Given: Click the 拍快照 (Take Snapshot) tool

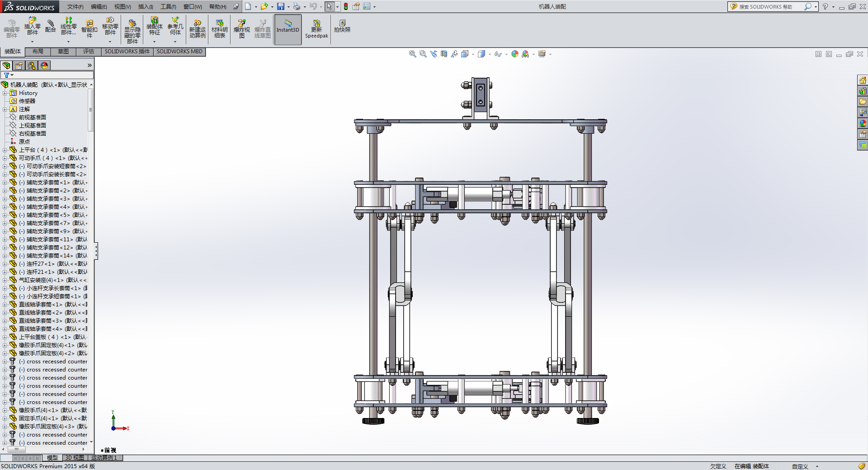Looking at the screenshot, I should (x=342, y=26).
